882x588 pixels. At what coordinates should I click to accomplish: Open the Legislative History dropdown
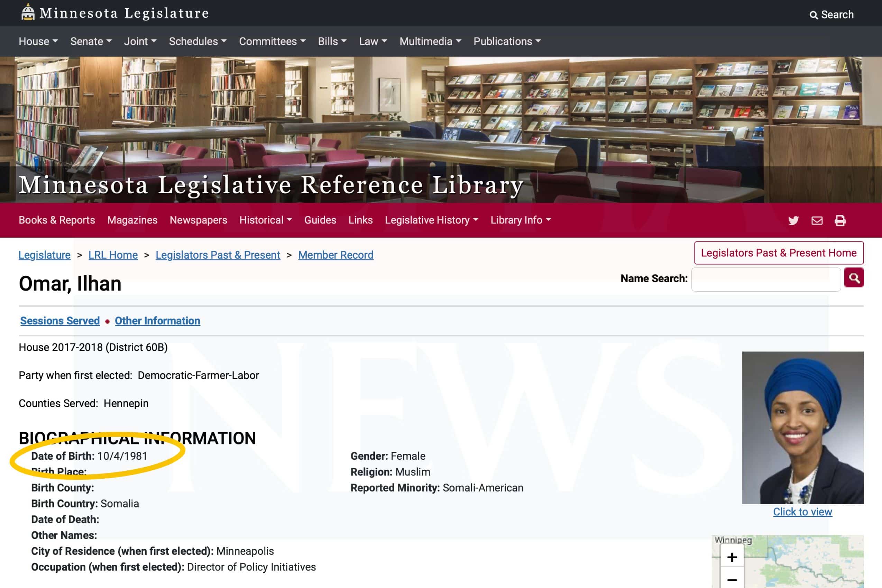(x=431, y=220)
